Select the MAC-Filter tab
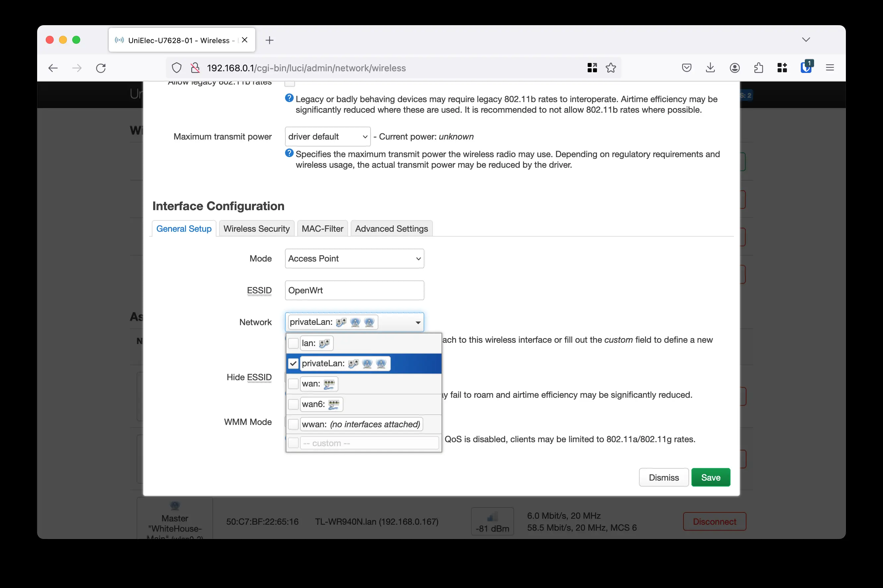 (322, 228)
